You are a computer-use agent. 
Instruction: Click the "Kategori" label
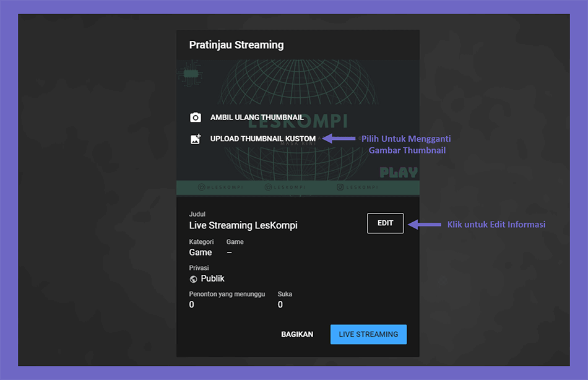pyautogui.click(x=201, y=242)
